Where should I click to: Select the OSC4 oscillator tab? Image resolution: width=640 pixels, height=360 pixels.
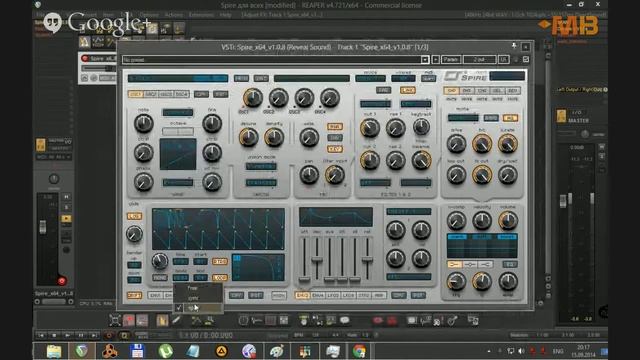pos(182,94)
